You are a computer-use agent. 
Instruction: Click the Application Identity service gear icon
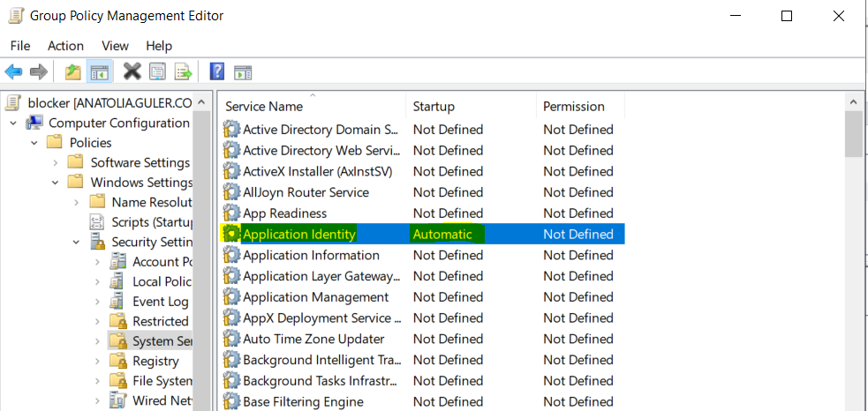pos(231,234)
